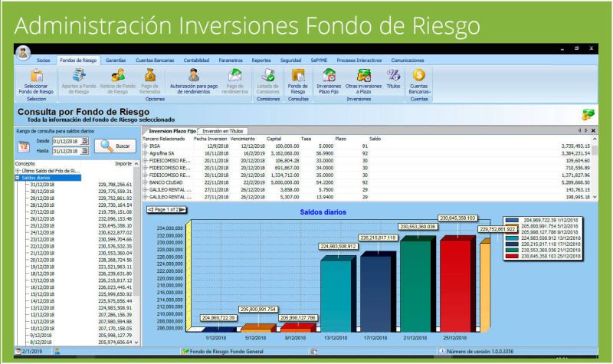This screenshot has height=364, width=613.
Task: Go to next chart page arrow
Action: (182, 210)
